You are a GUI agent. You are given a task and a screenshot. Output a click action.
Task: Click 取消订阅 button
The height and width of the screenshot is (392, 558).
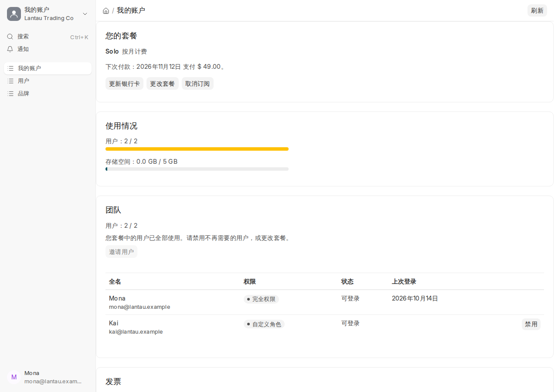click(197, 84)
